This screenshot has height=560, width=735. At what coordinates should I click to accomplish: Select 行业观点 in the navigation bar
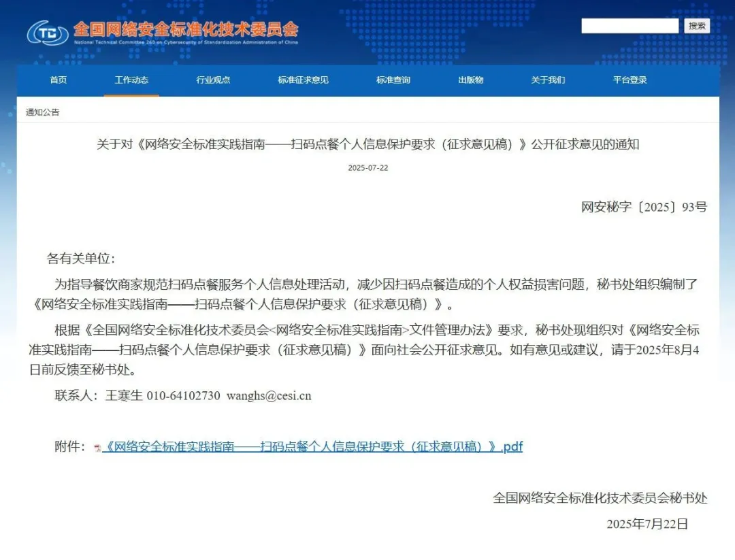213,80
